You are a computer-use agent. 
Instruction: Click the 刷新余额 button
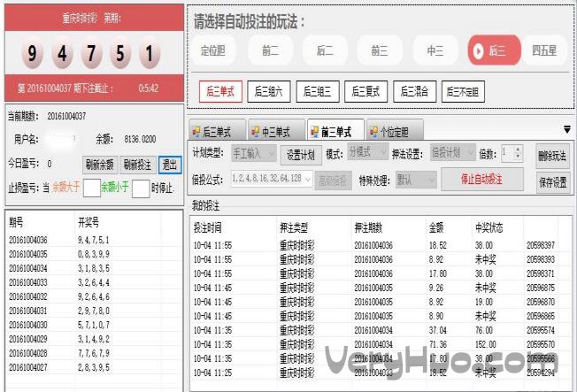tap(100, 165)
